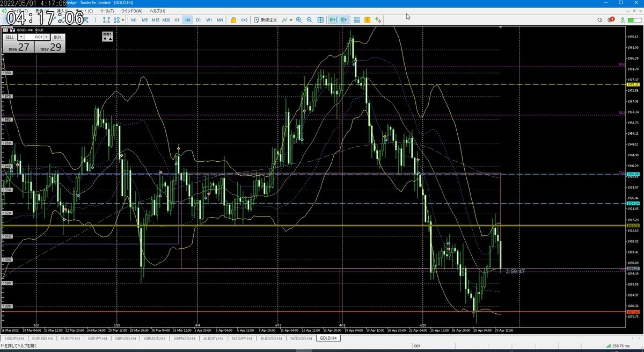Image resolution: width=644 pixels, height=352 pixels.
Task: Increase lot volume with up arrow
Action: (x=47, y=37)
